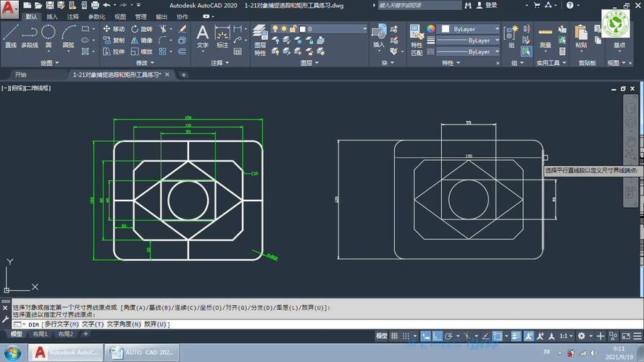Click the 文字(T) command option
The image size is (644, 362).
point(93,324)
